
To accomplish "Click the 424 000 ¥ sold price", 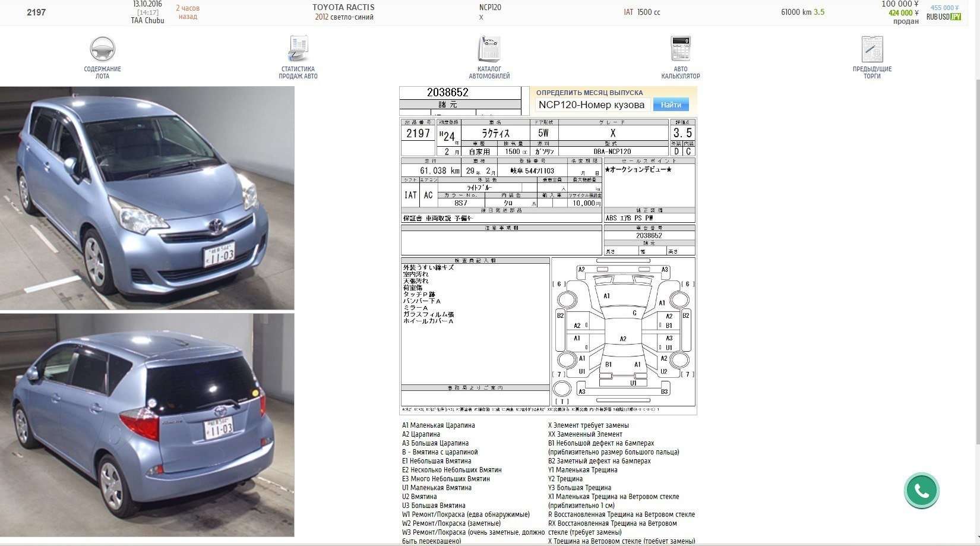I will point(903,12).
